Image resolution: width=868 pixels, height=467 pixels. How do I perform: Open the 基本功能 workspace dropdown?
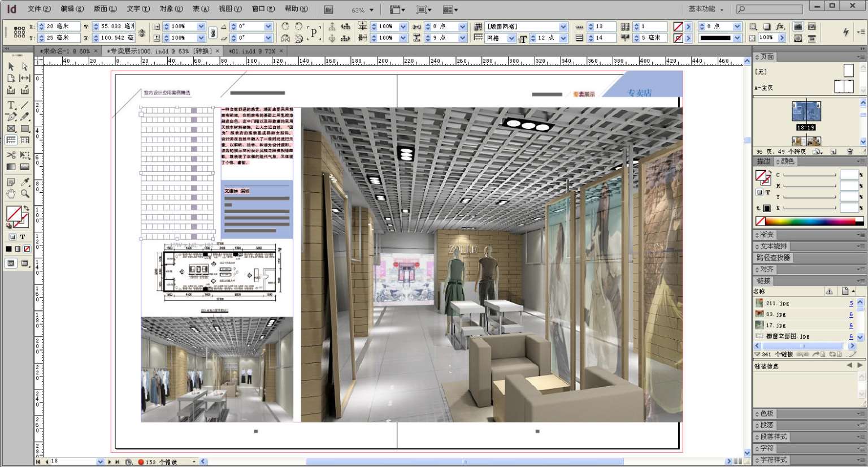tap(705, 9)
